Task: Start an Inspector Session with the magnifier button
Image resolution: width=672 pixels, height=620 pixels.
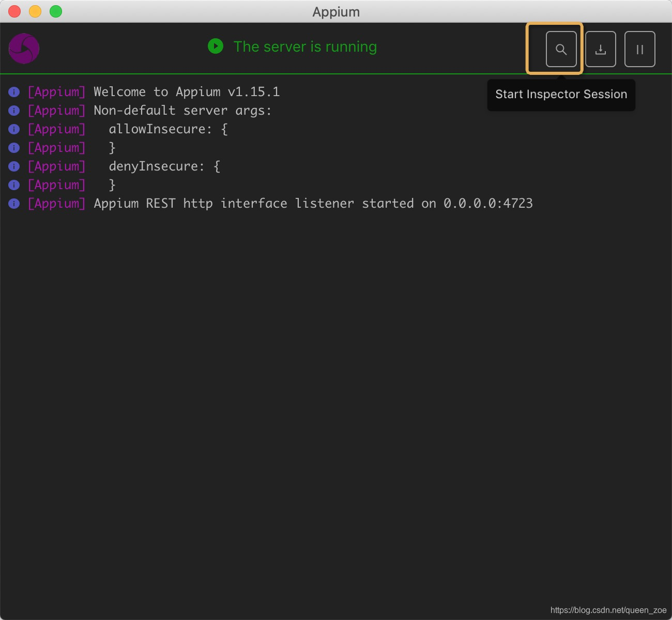Action: pyautogui.click(x=561, y=49)
